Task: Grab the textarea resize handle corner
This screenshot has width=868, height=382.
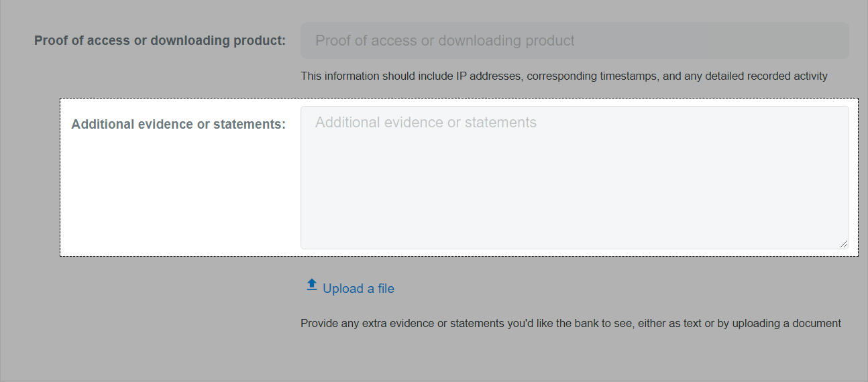Action: (x=844, y=244)
